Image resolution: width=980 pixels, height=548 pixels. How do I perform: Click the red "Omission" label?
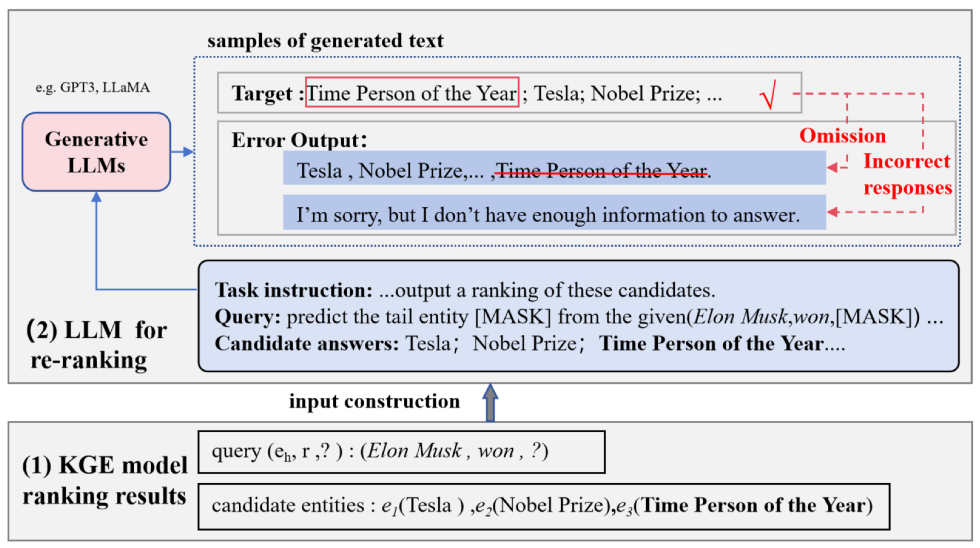pos(842,136)
